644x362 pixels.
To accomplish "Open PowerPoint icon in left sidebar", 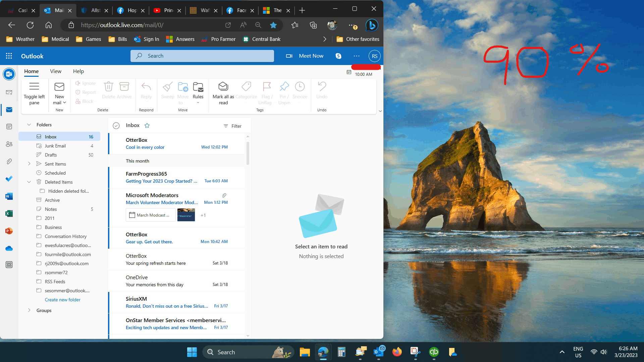I will point(9,231).
